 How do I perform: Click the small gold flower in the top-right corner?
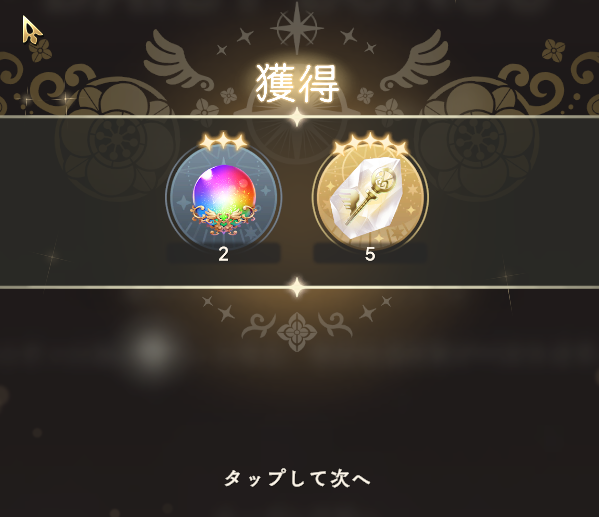pos(554,50)
